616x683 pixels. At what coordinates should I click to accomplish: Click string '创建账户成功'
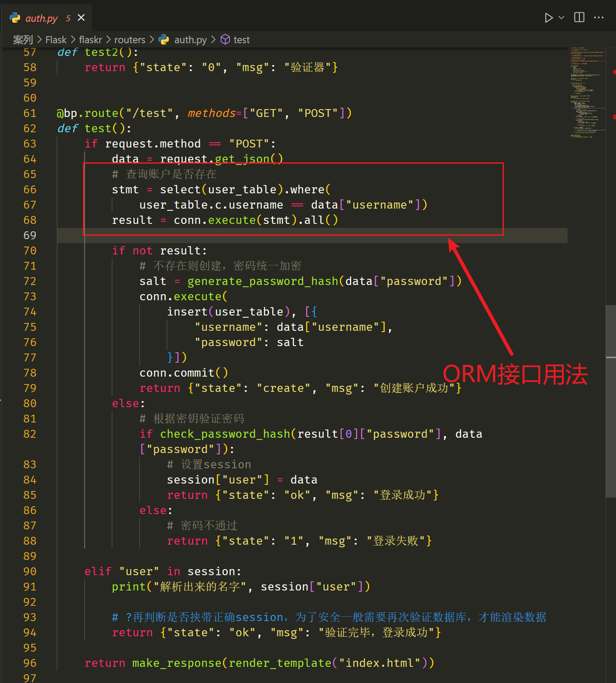pyautogui.click(x=414, y=388)
